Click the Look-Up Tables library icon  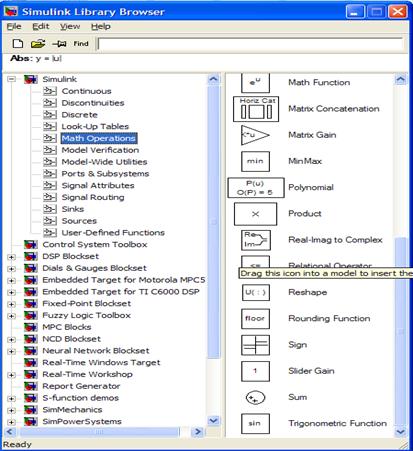pos(50,126)
